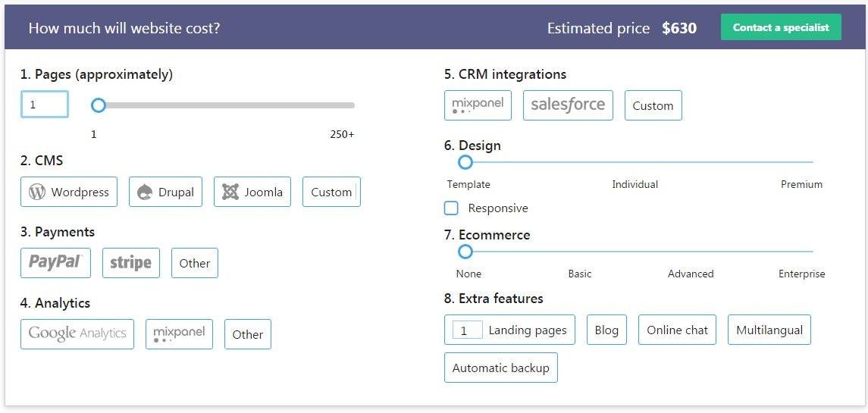Focus the page count input field
The width and height of the screenshot is (868, 413).
pyautogui.click(x=45, y=105)
